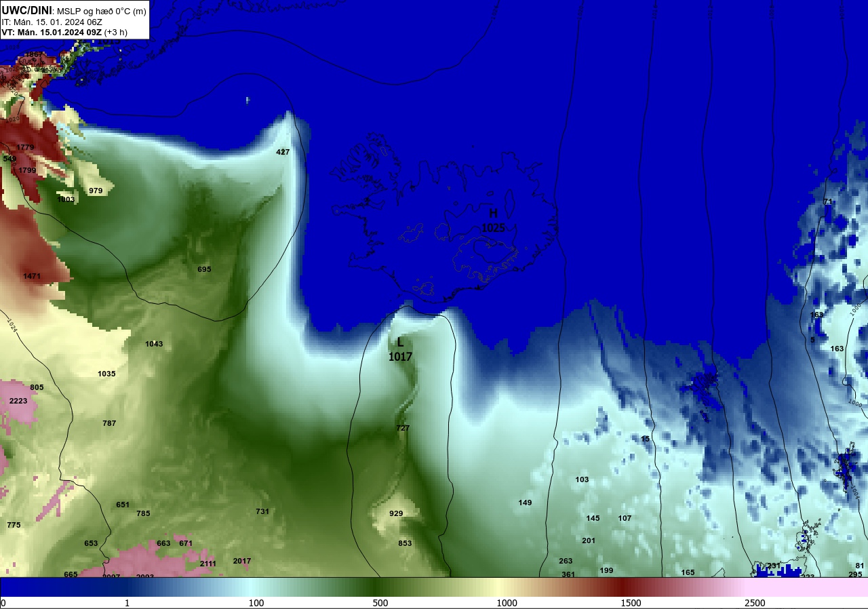Click the L 1017 low-pressure marker

click(x=400, y=350)
